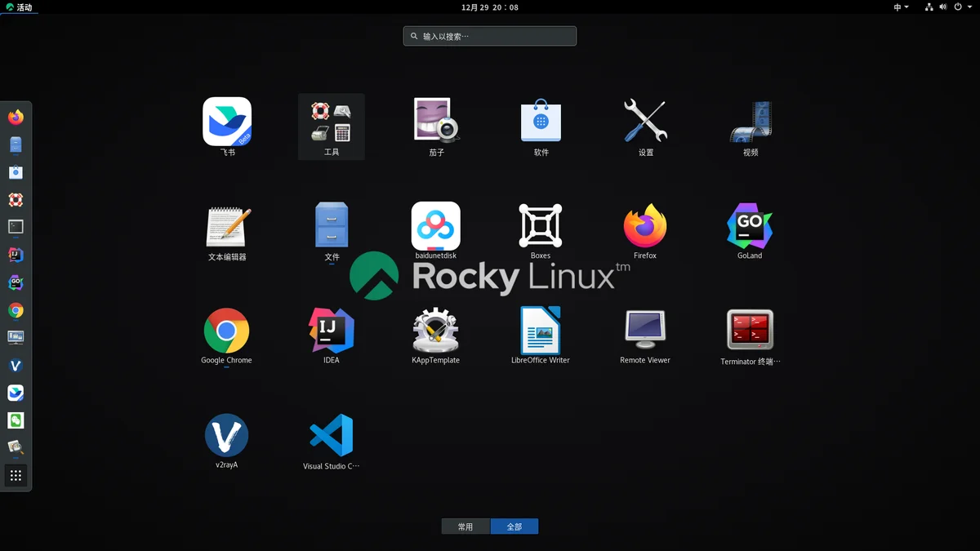Open Files cabinet icon in the dock

[x=16, y=144]
